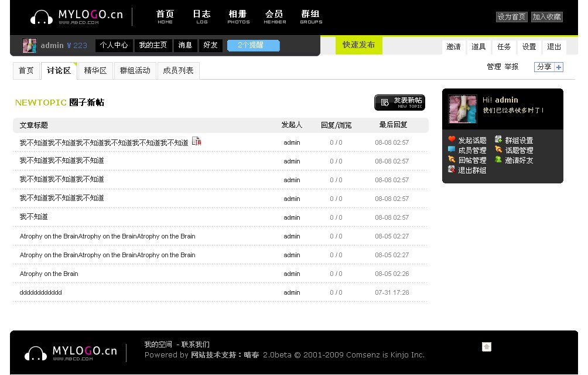588x375 pixels.
Task: Click the 08-05 02:26 last reply time
Action: pos(392,274)
